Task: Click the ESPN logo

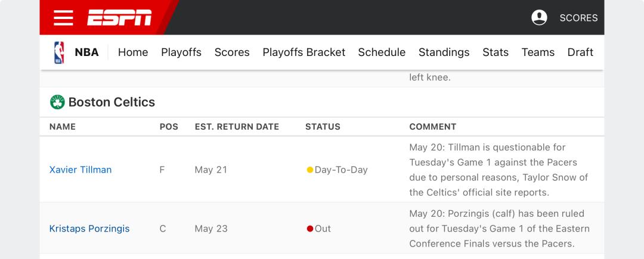Action: [x=119, y=18]
